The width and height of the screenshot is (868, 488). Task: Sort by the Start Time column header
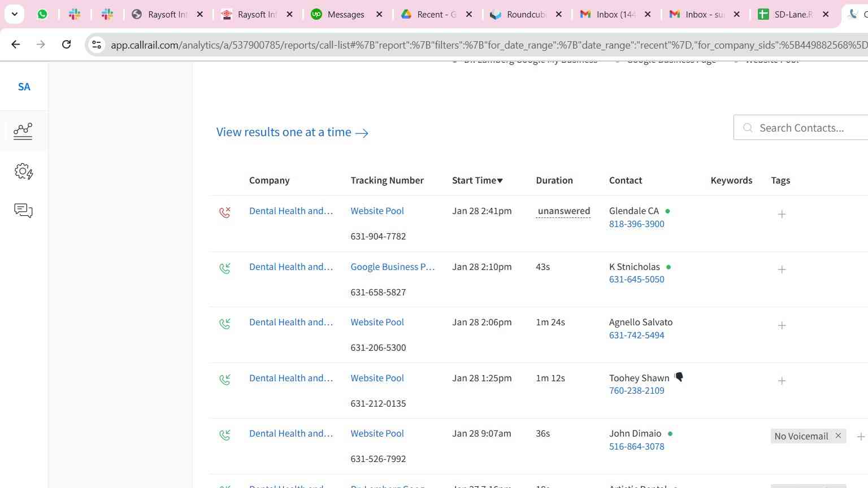pos(478,180)
